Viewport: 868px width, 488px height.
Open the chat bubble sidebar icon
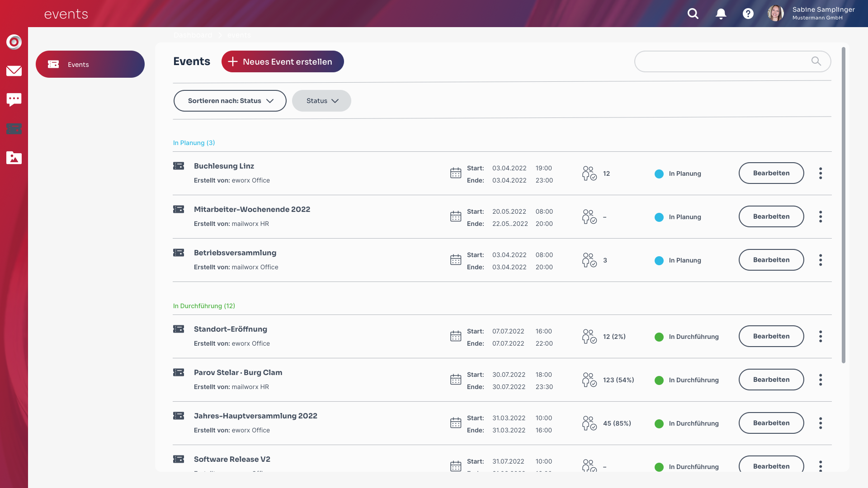point(14,99)
